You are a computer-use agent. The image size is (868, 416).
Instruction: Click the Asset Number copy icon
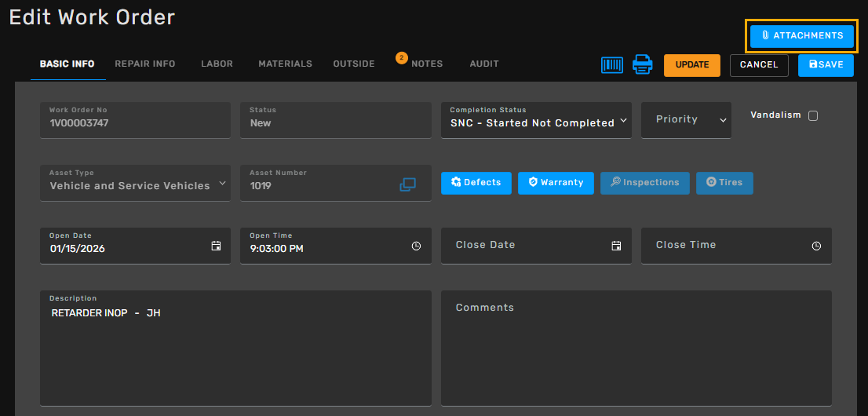pyautogui.click(x=407, y=185)
